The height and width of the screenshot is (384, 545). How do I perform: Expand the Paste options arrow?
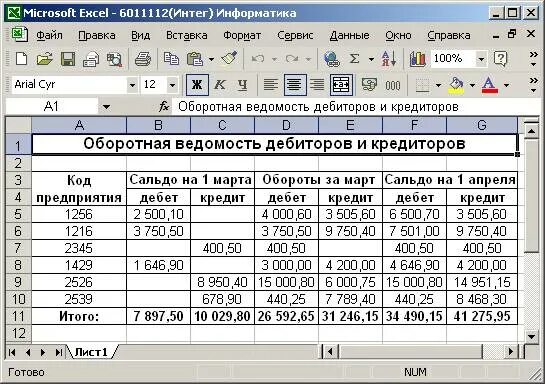pyautogui.click(x=211, y=59)
